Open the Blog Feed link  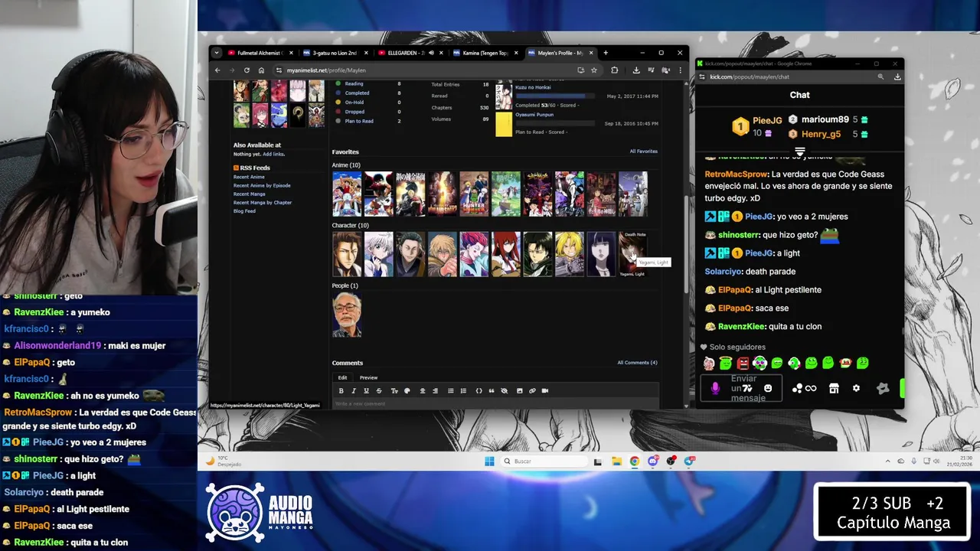[244, 210]
